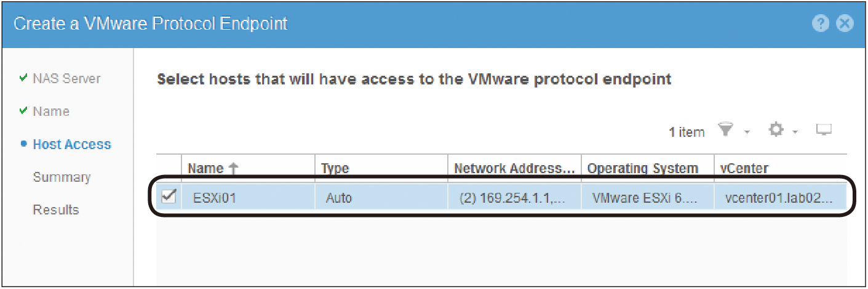Image resolution: width=868 pixels, height=289 pixels.
Task: Expand the filter dropdown arrow
Action: pos(747,132)
